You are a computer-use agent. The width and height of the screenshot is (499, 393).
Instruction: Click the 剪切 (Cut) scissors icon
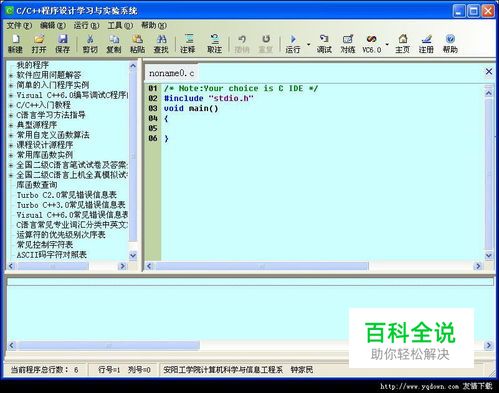coord(90,44)
